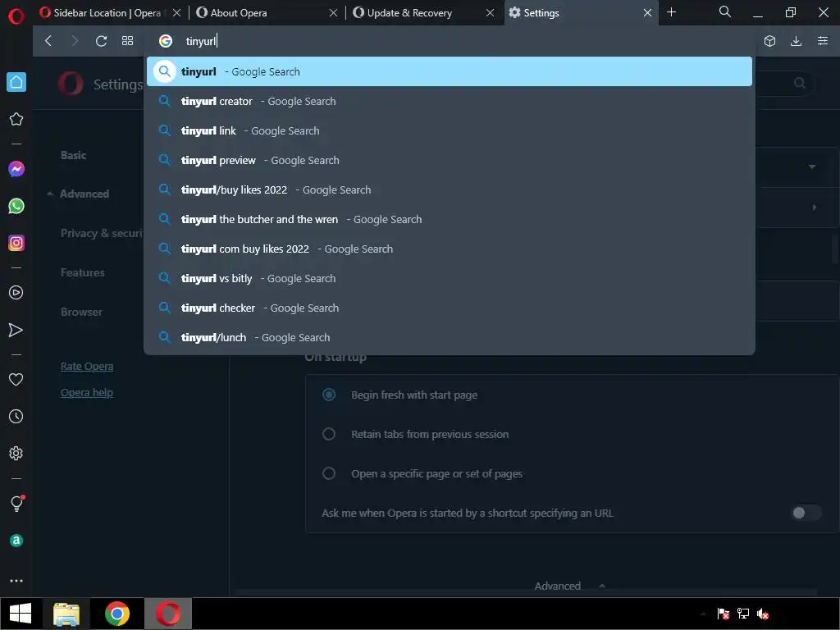The height and width of the screenshot is (630, 840).
Task: Select 'Open a specific page or set of pages'
Action: [329, 473]
